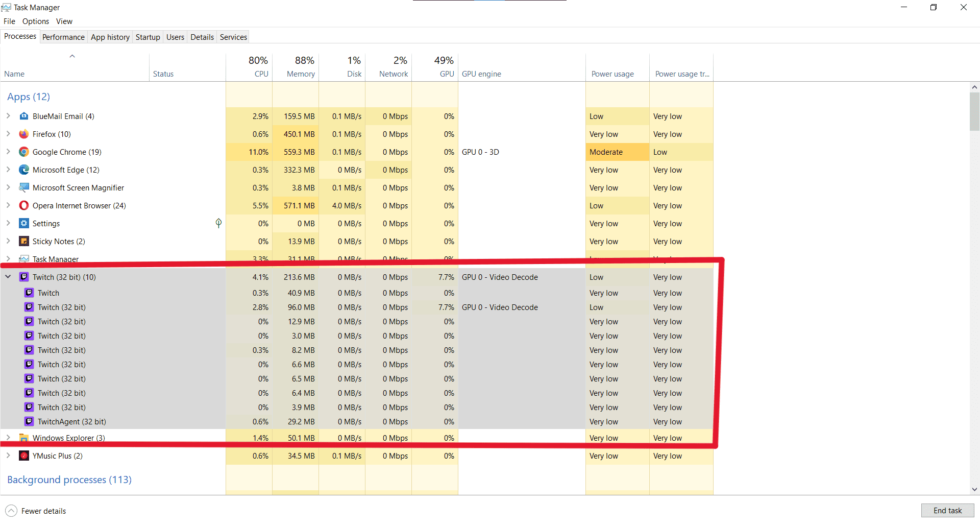This screenshot has width=980, height=526.
Task: Expand the Sticky Notes (2) group
Action: pos(8,241)
